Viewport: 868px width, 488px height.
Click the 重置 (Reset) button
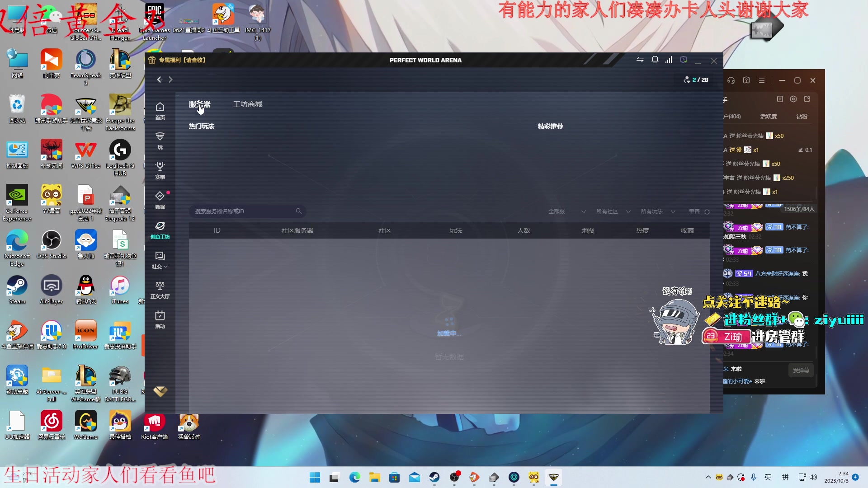pyautogui.click(x=694, y=211)
